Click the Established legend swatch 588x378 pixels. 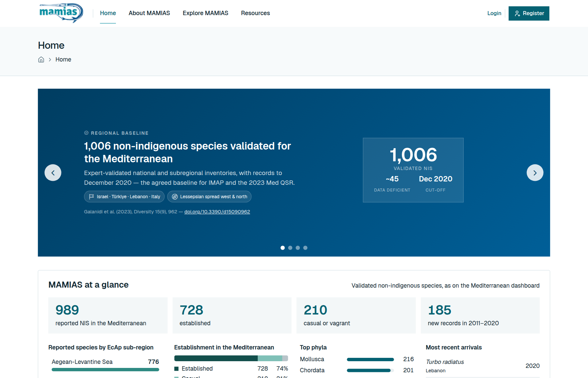pos(176,369)
